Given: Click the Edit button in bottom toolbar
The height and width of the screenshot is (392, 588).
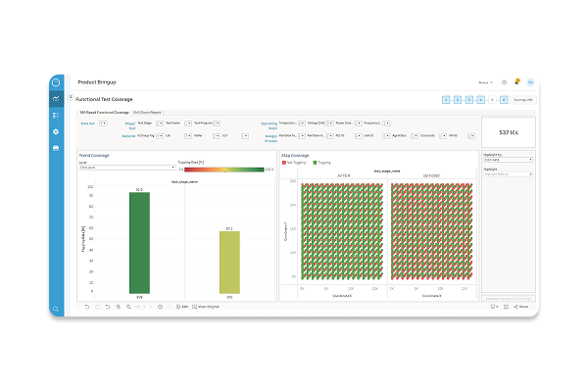Looking at the screenshot, I should pyautogui.click(x=182, y=307).
